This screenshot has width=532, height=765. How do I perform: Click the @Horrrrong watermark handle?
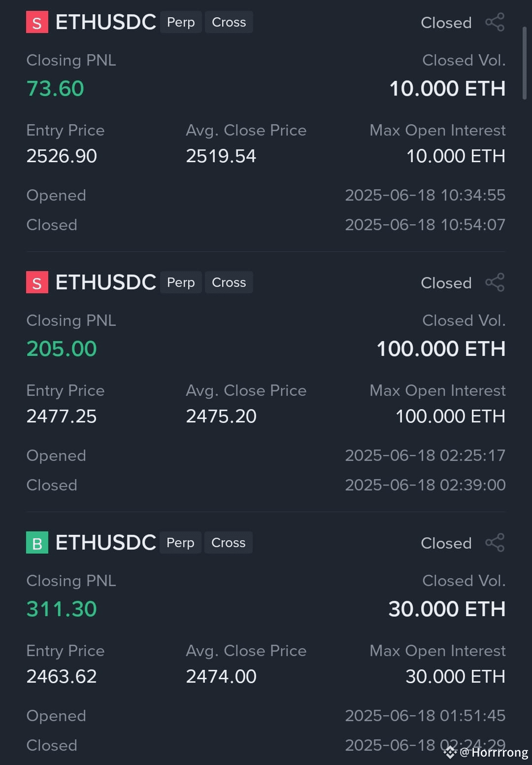pyautogui.click(x=494, y=753)
